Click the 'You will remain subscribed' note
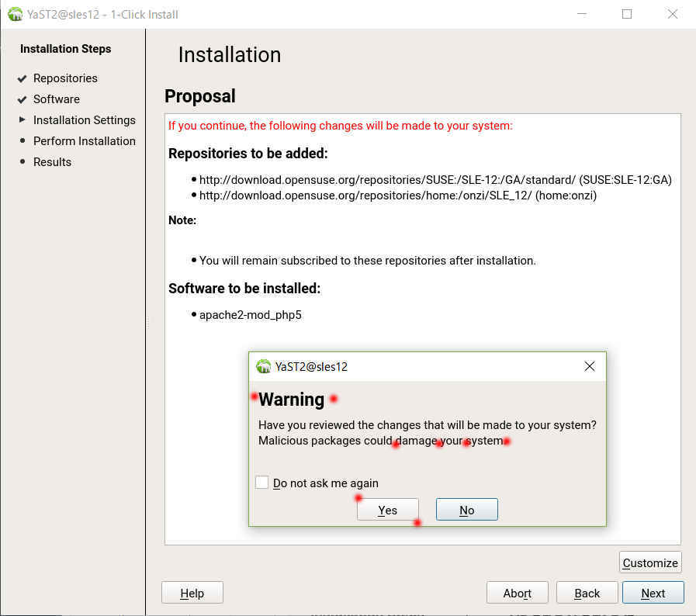The width and height of the screenshot is (696, 616). (x=368, y=261)
